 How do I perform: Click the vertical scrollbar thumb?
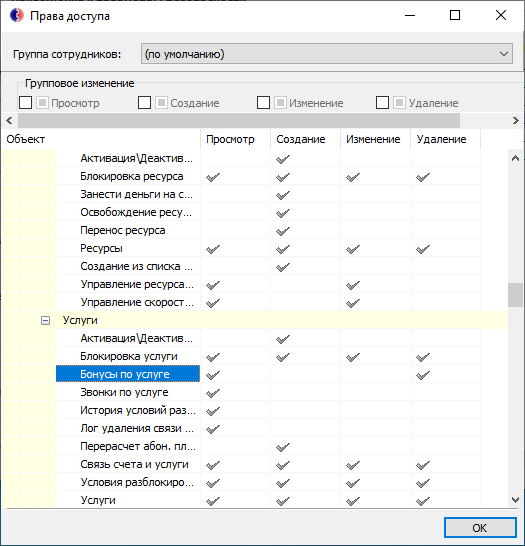(x=515, y=295)
